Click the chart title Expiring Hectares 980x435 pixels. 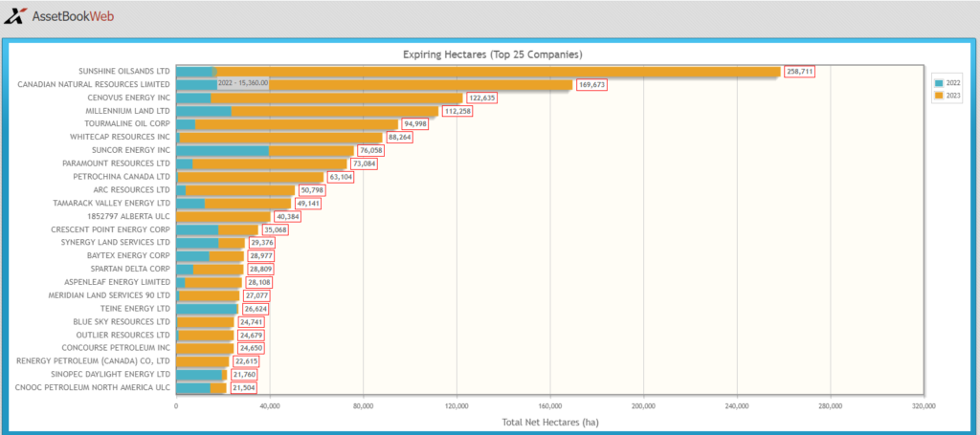(493, 54)
